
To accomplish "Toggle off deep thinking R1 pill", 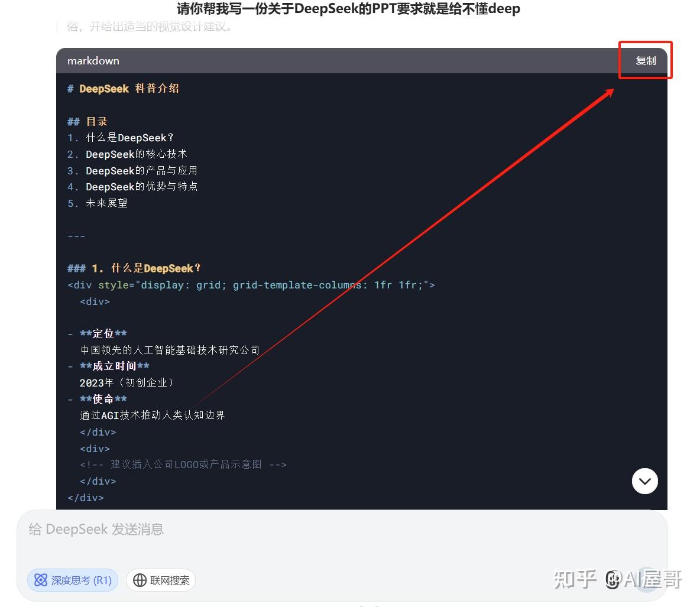I will click(72, 580).
